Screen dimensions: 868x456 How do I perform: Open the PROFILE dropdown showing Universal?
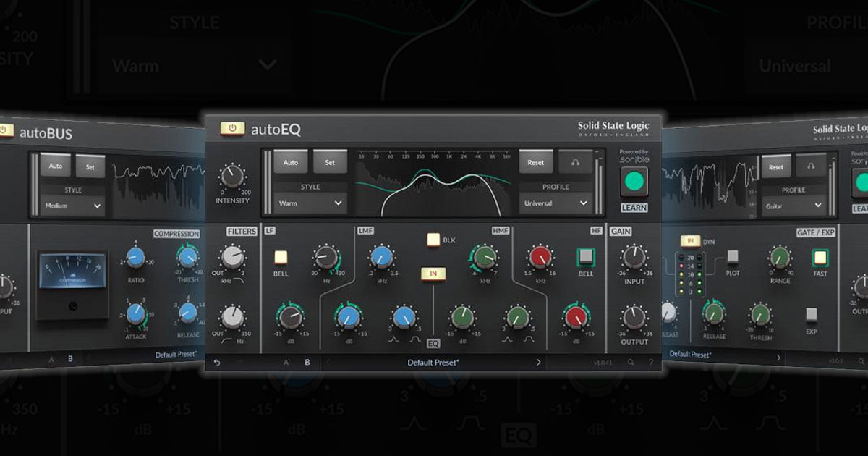555,204
